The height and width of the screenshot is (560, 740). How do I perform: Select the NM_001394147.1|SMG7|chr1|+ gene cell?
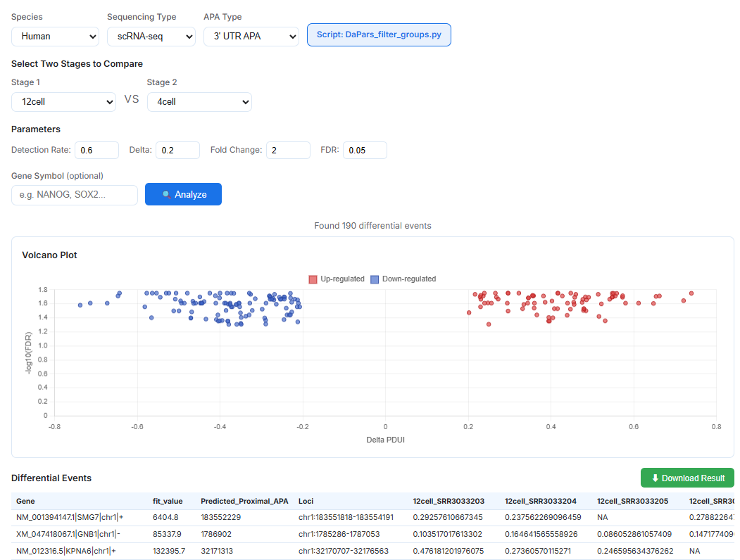coord(70,517)
